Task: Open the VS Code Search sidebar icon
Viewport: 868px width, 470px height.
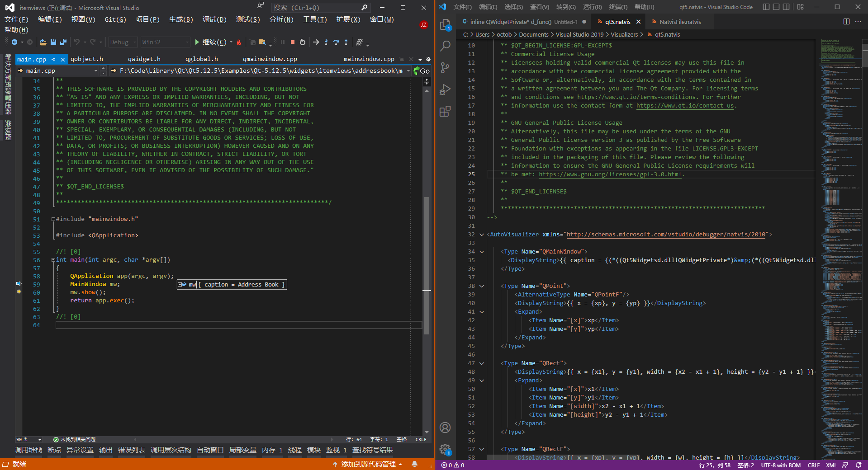Action: point(445,46)
